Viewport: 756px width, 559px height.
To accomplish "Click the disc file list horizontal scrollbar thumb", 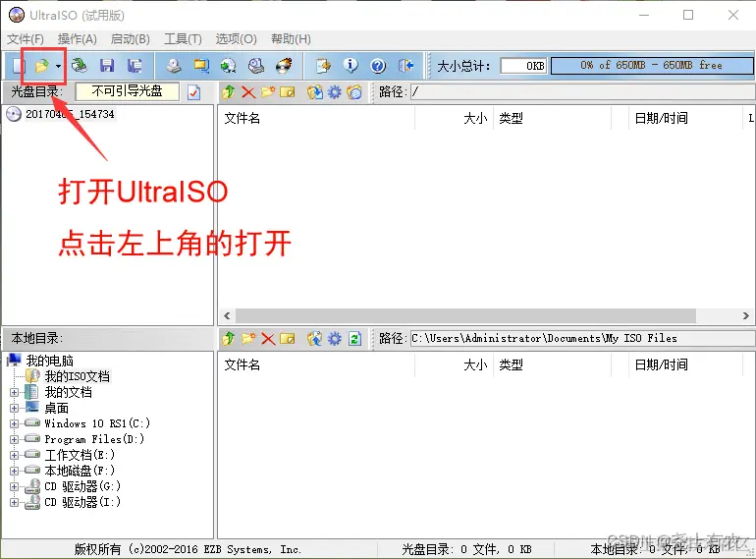I will pyautogui.click(x=465, y=316).
